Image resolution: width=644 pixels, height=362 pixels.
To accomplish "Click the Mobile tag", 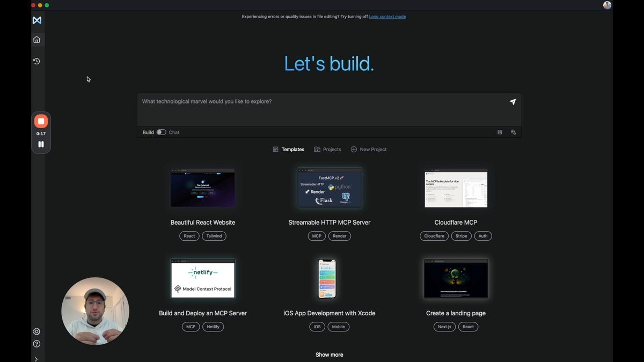I will point(339,327).
